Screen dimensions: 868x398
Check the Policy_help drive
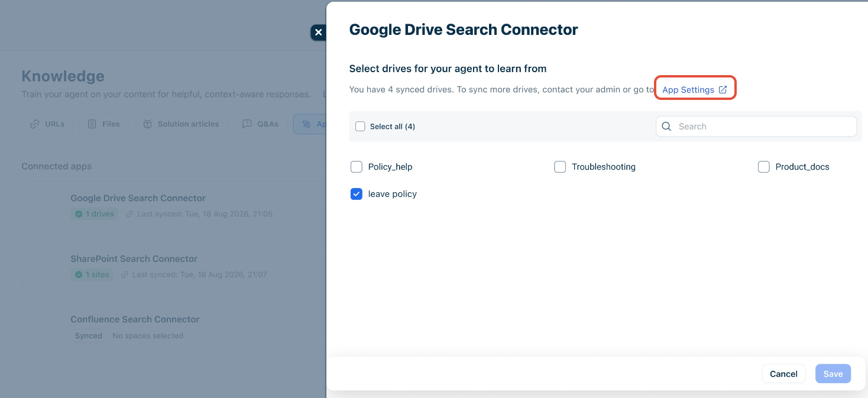pyautogui.click(x=357, y=167)
